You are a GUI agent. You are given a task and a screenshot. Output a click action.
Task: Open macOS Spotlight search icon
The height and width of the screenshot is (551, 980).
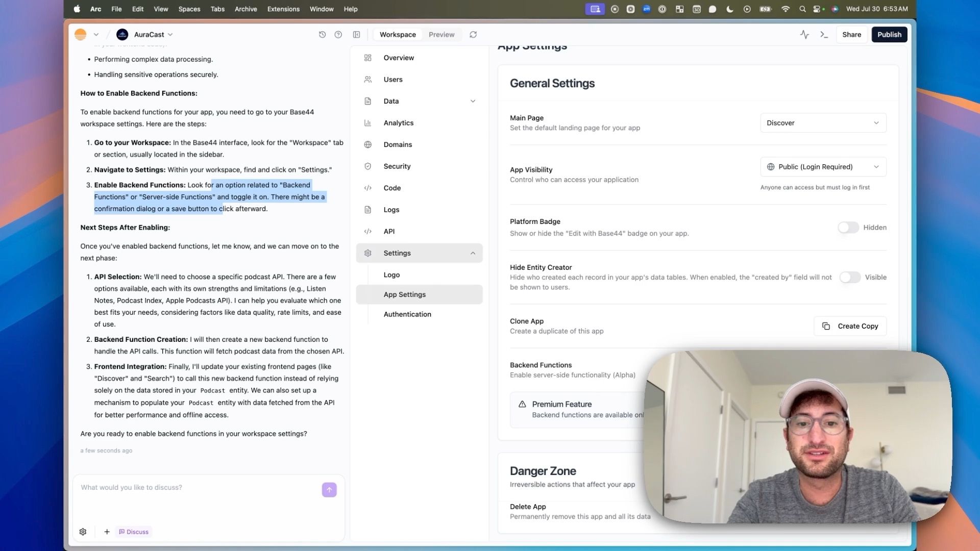tap(802, 9)
